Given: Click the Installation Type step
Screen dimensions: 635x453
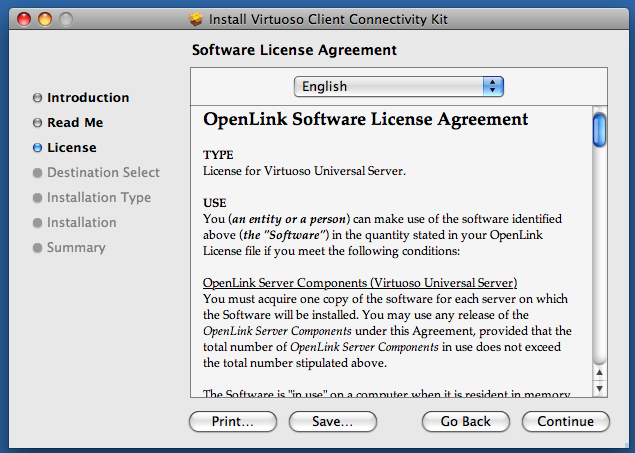Looking at the screenshot, I should tap(99, 198).
